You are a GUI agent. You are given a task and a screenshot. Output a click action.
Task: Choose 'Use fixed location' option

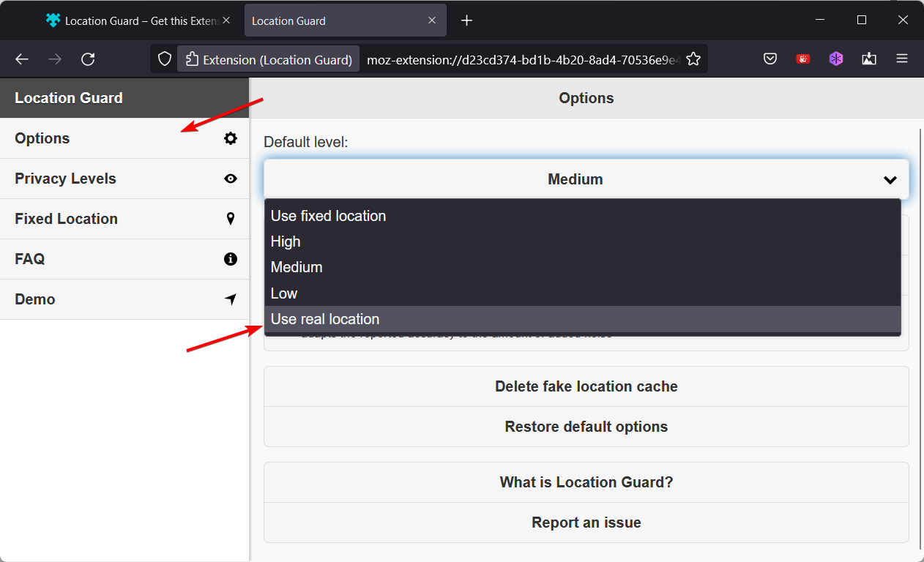point(328,216)
